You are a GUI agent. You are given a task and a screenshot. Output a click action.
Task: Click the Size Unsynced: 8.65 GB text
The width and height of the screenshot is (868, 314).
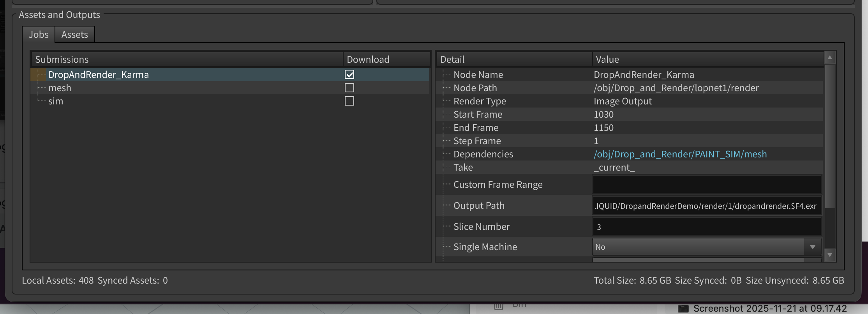pyautogui.click(x=795, y=280)
